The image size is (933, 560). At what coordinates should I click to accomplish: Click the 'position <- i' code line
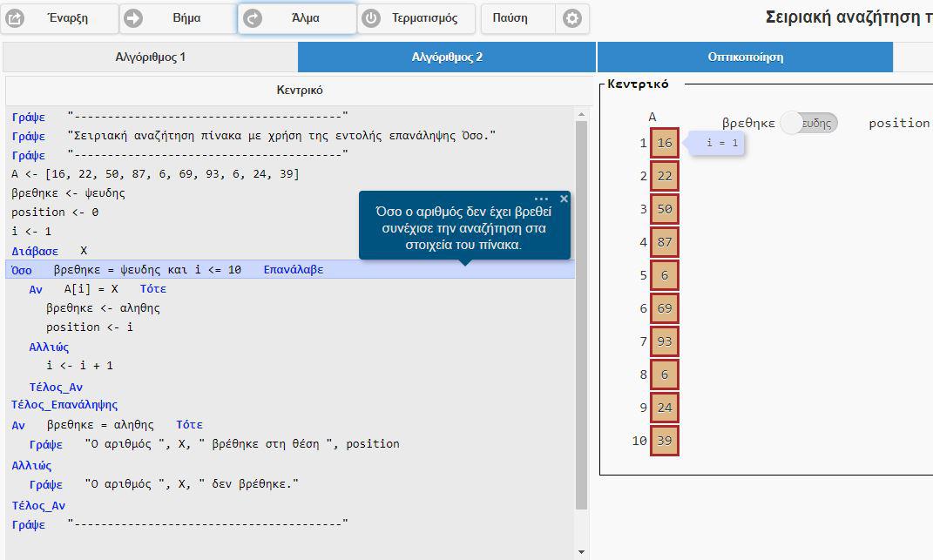pyautogui.click(x=90, y=327)
